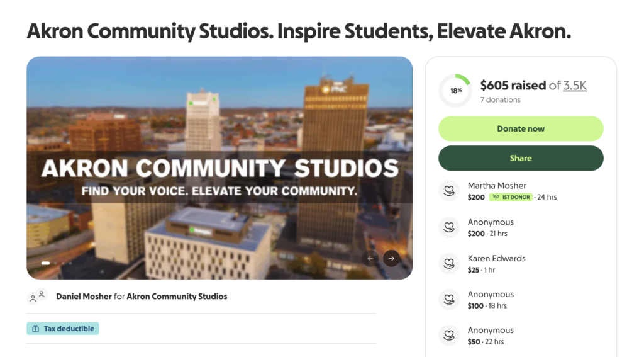The height and width of the screenshot is (357, 644).
Task: Open the 3.5K goal link
Action: (x=574, y=86)
